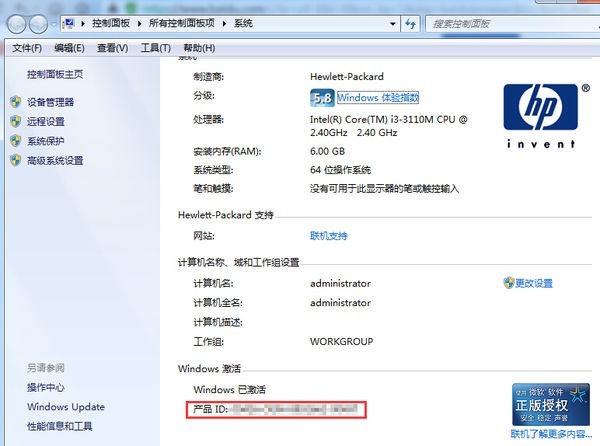Image resolution: width=600 pixels, height=446 pixels.
Task: Click 更改设置 to change computer name
Action: (x=534, y=284)
